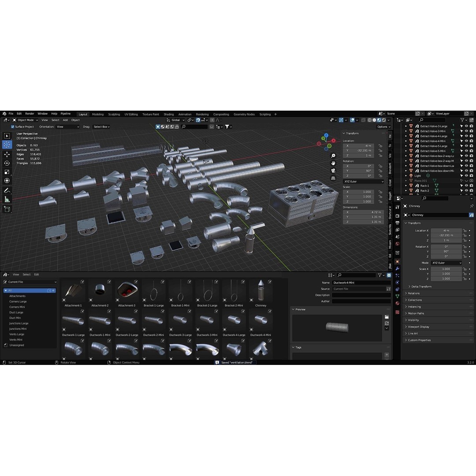Hide Extract-Valve-3-Large with its eye toggle
The height and width of the screenshot is (476, 476).
pos(466,126)
